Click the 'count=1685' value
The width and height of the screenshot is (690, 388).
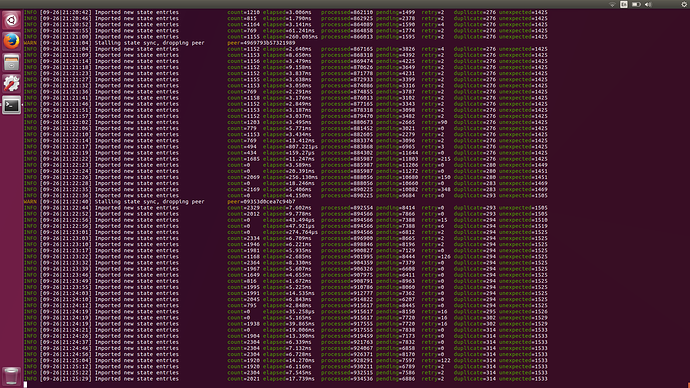point(243,159)
